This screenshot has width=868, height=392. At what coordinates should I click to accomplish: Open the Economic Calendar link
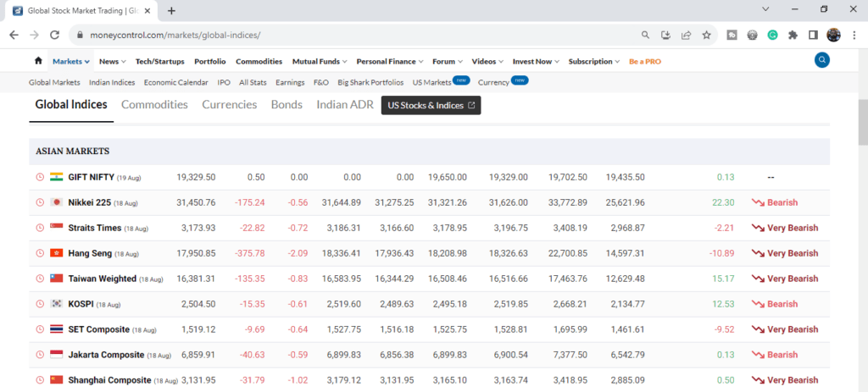point(176,82)
